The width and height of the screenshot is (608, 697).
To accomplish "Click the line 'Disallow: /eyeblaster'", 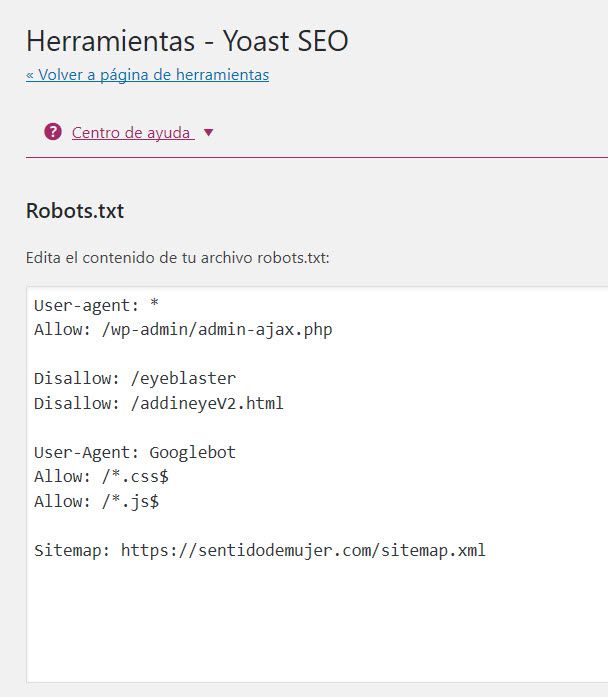I will (x=135, y=379).
